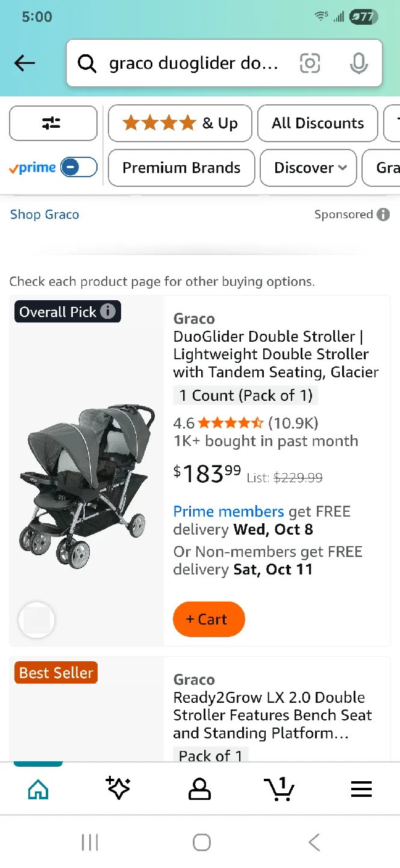This screenshot has width=400, height=868.
Task: Tap the Sponsored info icon
Action: [385, 214]
